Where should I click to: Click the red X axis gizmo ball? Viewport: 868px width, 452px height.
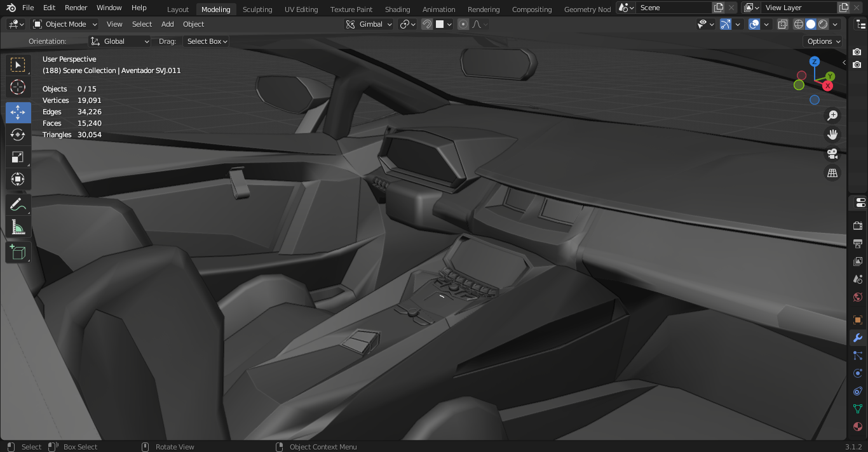click(827, 86)
